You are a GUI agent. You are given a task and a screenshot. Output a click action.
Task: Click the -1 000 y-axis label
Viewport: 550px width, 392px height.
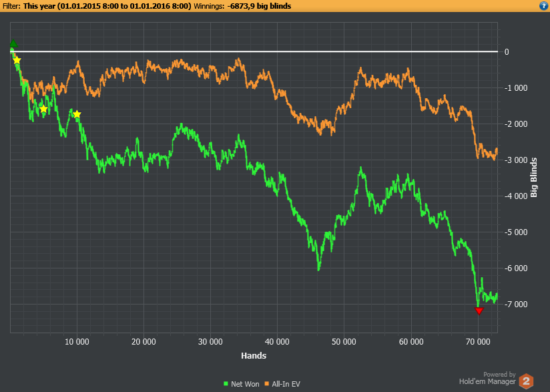[x=516, y=88]
